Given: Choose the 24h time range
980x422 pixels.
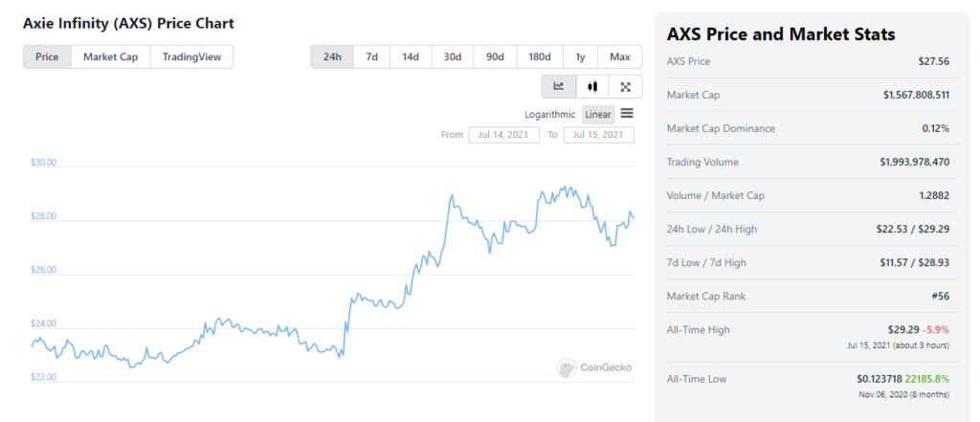Looking at the screenshot, I should click(x=332, y=56).
